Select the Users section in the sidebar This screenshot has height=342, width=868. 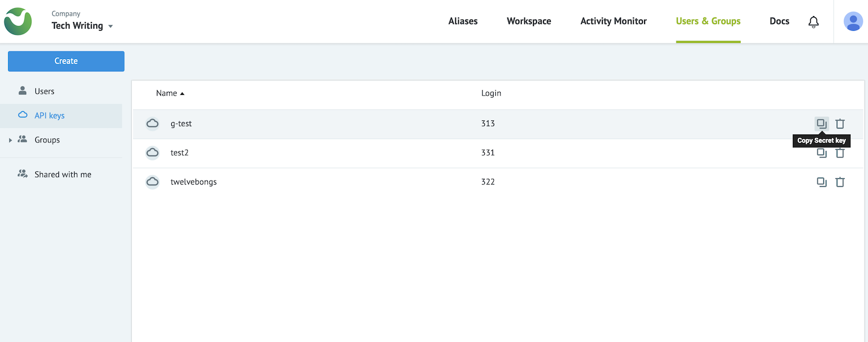(x=45, y=91)
